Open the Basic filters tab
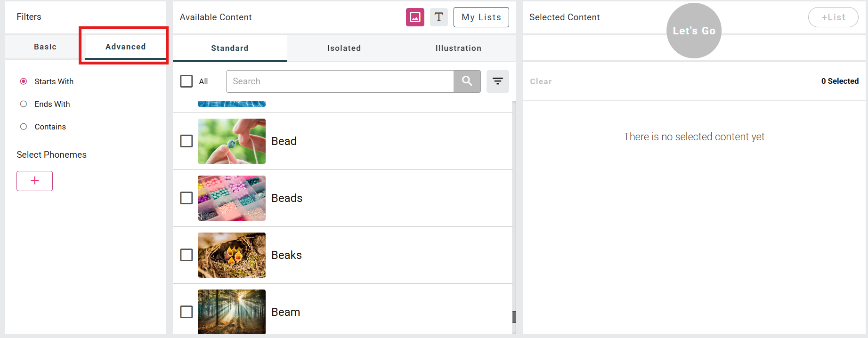The width and height of the screenshot is (868, 338). 45,47
